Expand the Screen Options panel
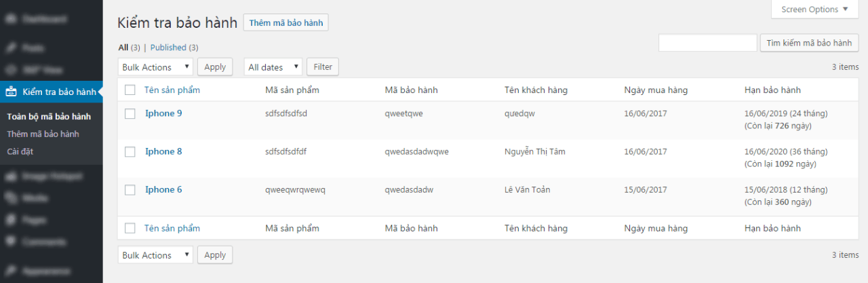This screenshot has width=868, height=283. click(814, 10)
